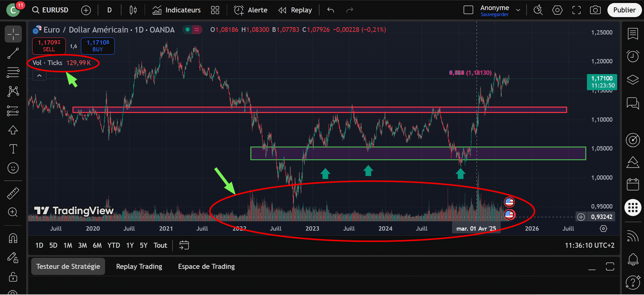Select the trend line drawing tool

click(13, 53)
